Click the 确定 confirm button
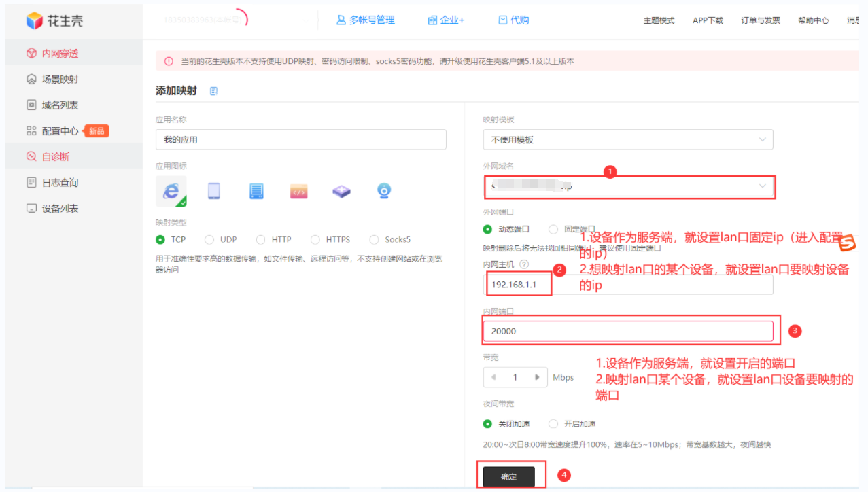Viewport: 868px width, 492px height. (x=510, y=476)
